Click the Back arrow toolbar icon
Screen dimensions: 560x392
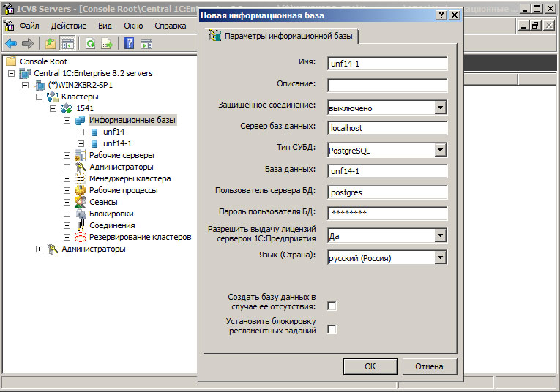[x=11, y=44]
